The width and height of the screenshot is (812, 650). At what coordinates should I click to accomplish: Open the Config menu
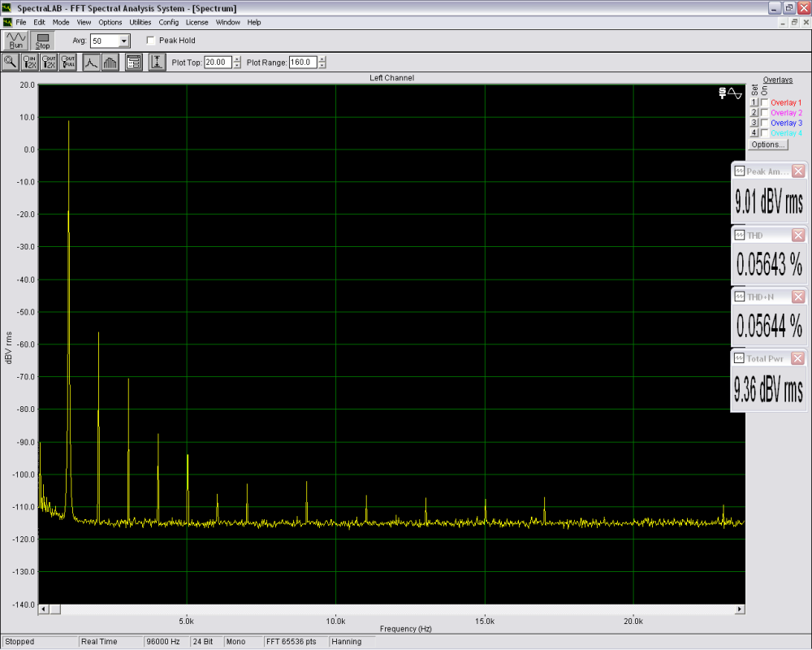(169, 22)
